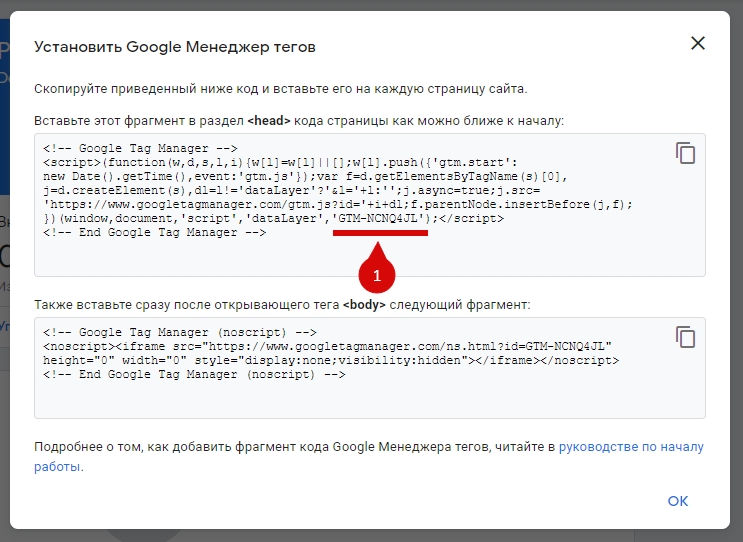This screenshot has width=743, height=542.
Task: Copy the head section code snippet
Action: 685,152
